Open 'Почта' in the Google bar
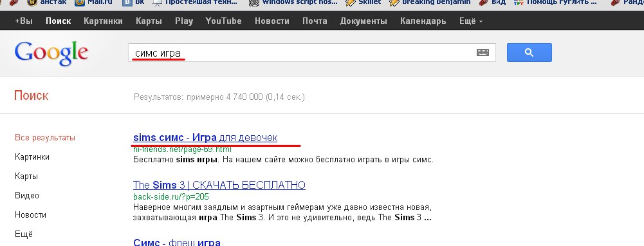Image resolution: width=644 pixels, height=246 pixels. tap(315, 21)
